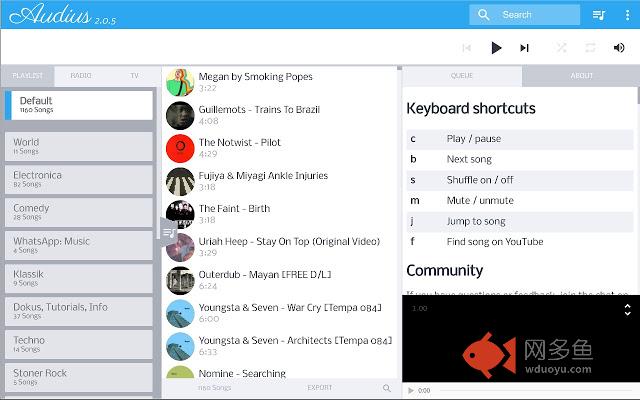Image resolution: width=640 pixels, height=400 pixels.
Task: Select the Comedy playlist
Action: click(79, 212)
